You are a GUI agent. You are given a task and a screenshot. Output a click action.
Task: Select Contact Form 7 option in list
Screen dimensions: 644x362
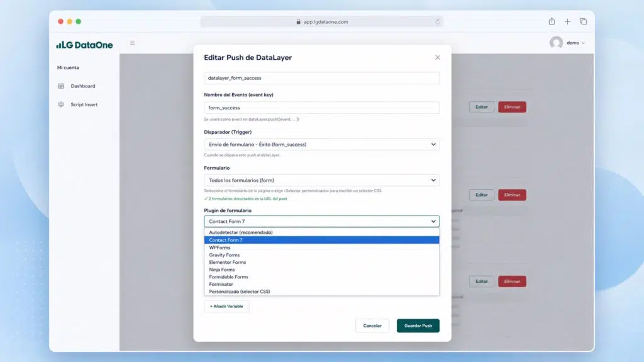pos(321,240)
